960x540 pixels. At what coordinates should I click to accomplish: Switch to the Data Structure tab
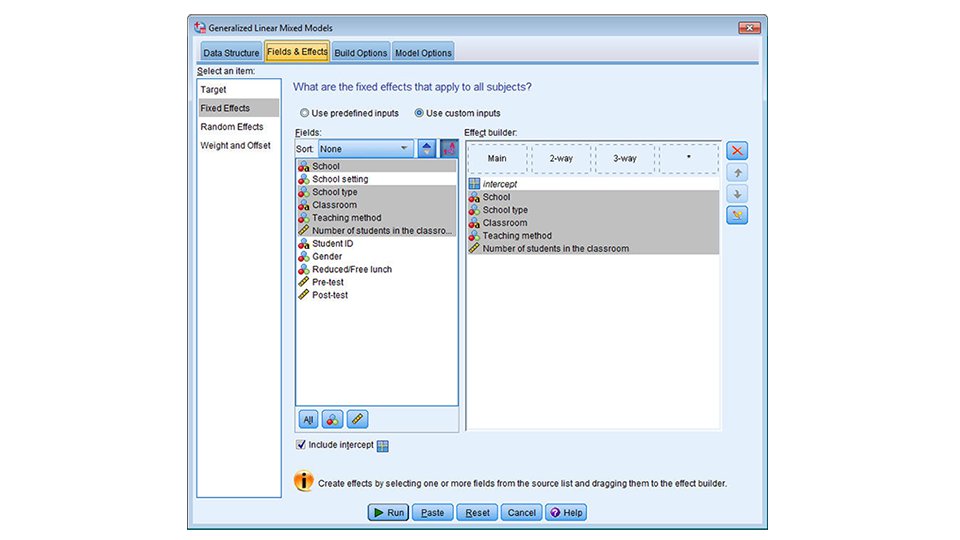click(231, 53)
